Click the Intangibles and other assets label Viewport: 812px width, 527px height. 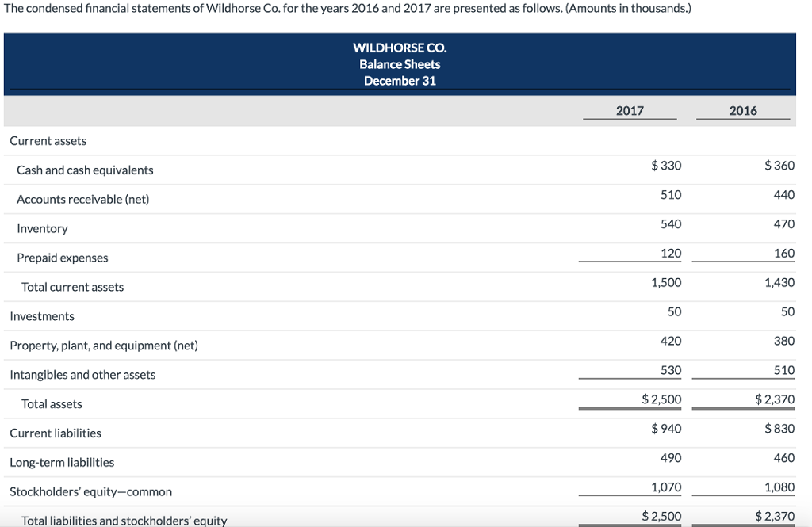click(x=82, y=375)
